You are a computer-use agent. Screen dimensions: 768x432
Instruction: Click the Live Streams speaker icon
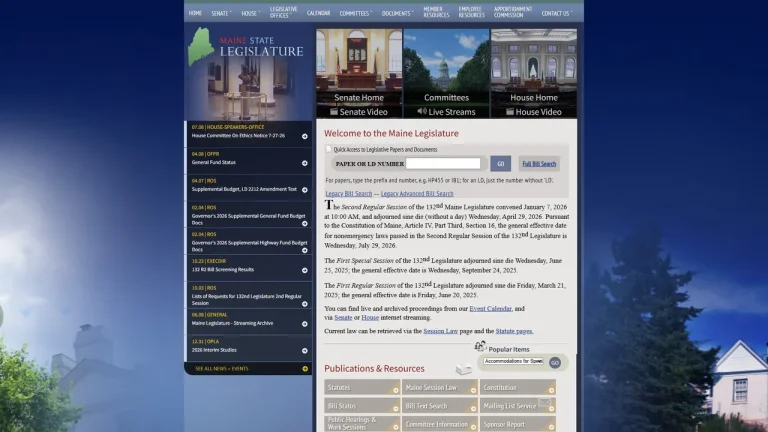[x=422, y=112]
